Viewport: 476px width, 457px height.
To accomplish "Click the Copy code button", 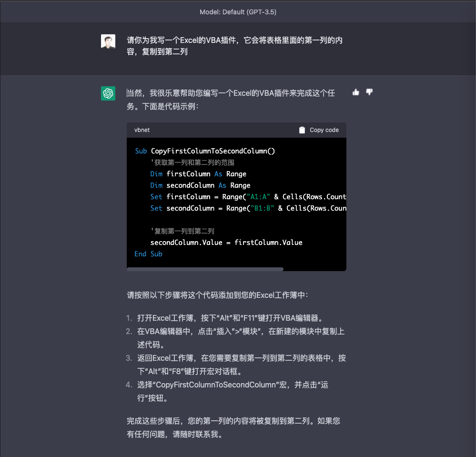I will tap(319, 130).
